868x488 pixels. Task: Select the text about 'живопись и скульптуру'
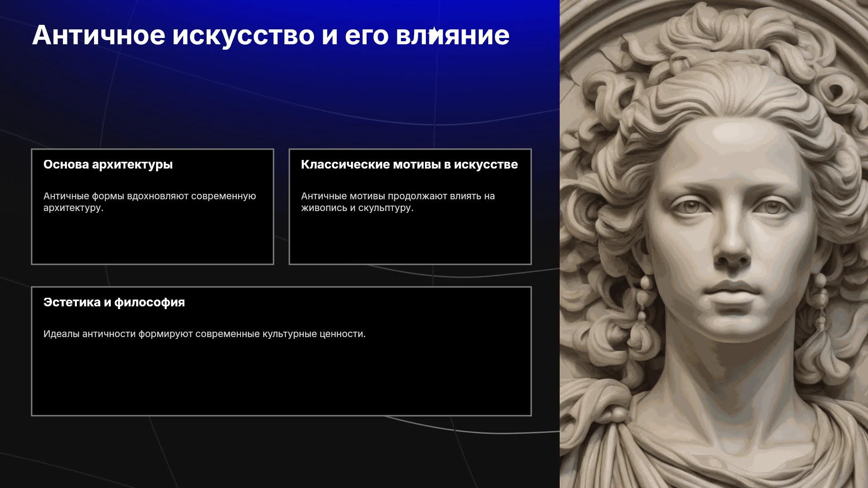click(x=398, y=202)
